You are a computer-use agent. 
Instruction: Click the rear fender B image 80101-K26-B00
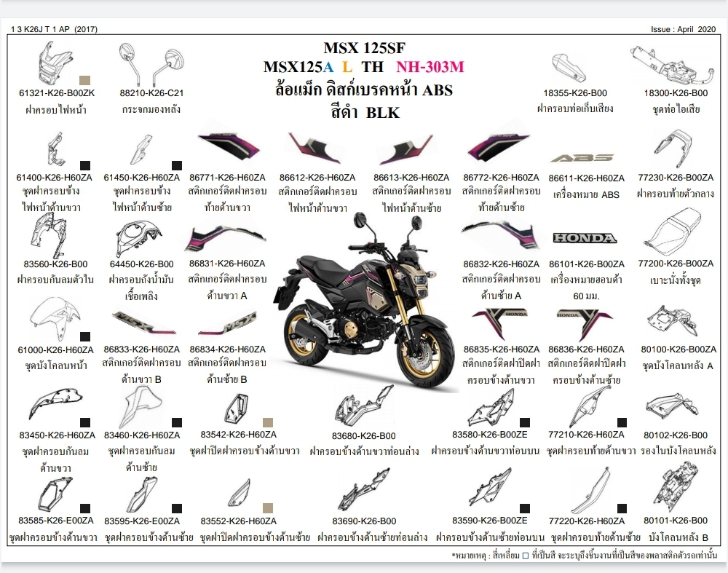676,488
